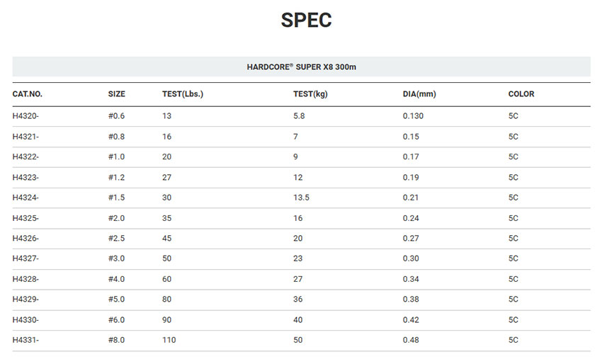The width and height of the screenshot is (595, 364).
Task: Click the DIA(mm) column header
Action: [x=419, y=94]
